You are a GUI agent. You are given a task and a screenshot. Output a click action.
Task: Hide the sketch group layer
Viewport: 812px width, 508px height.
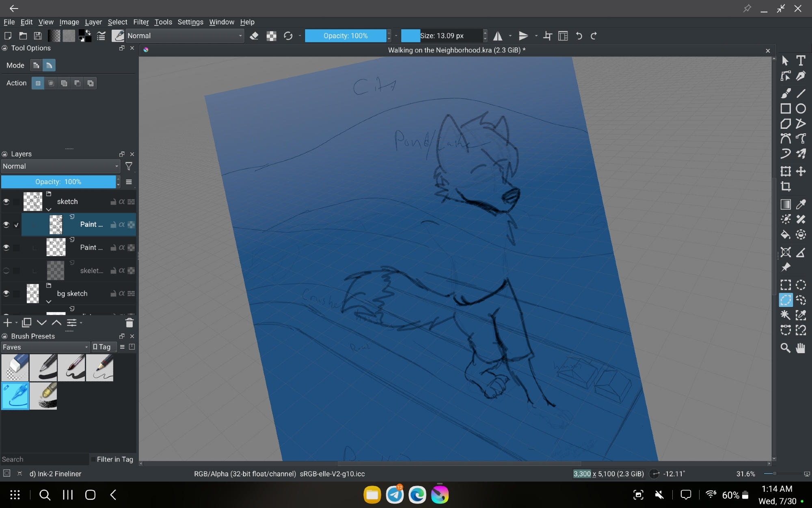click(6, 202)
